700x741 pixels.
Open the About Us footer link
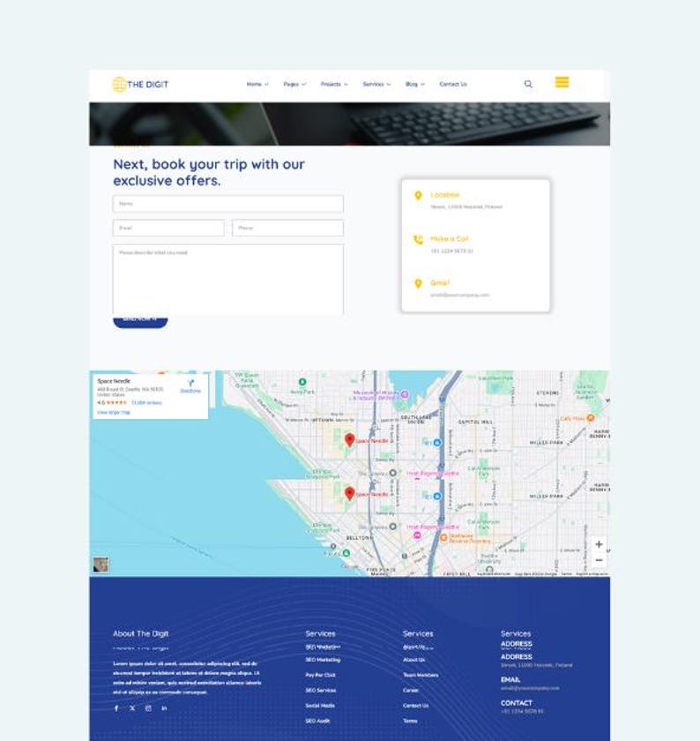coord(413,660)
